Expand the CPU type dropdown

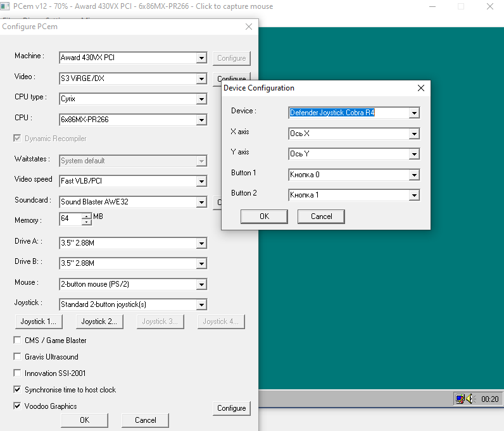point(201,99)
